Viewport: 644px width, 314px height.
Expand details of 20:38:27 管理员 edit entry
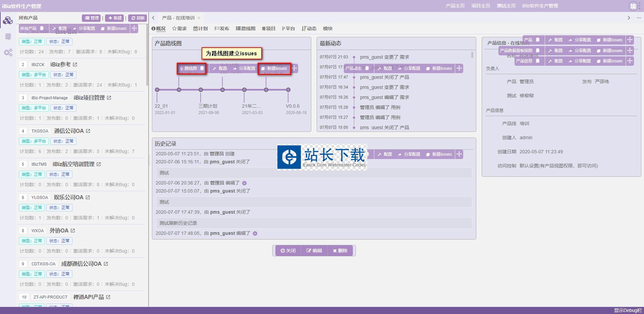coord(244,183)
